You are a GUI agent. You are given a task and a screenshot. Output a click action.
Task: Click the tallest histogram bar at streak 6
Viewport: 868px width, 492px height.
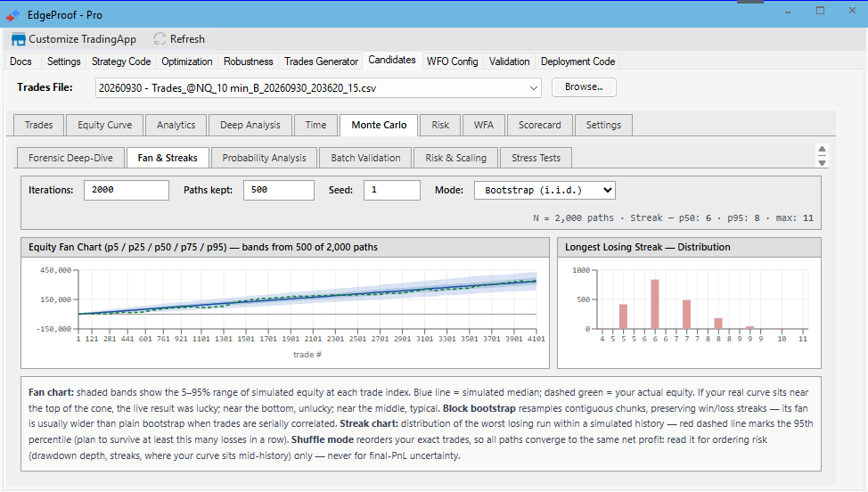[x=655, y=305]
